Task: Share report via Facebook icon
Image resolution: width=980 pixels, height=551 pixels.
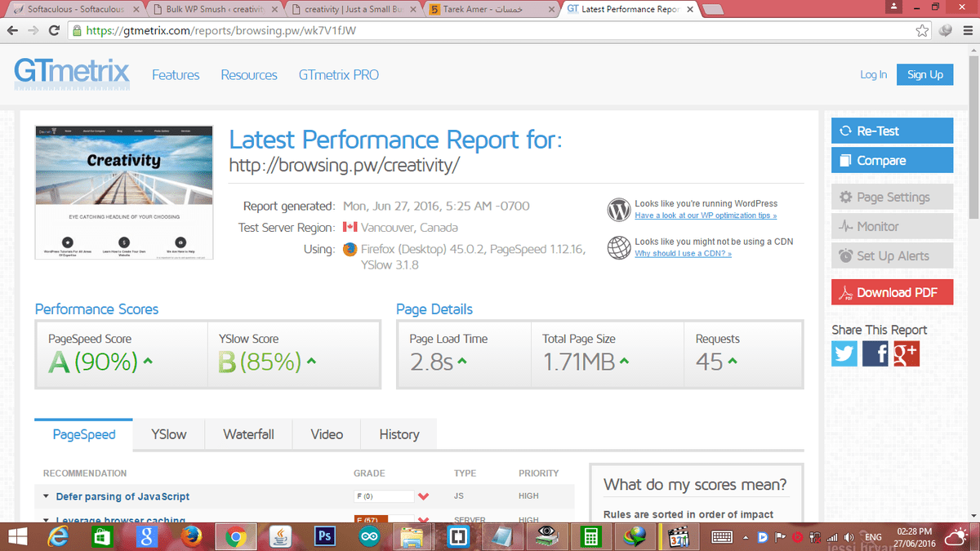Action: [x=875, y=353]
